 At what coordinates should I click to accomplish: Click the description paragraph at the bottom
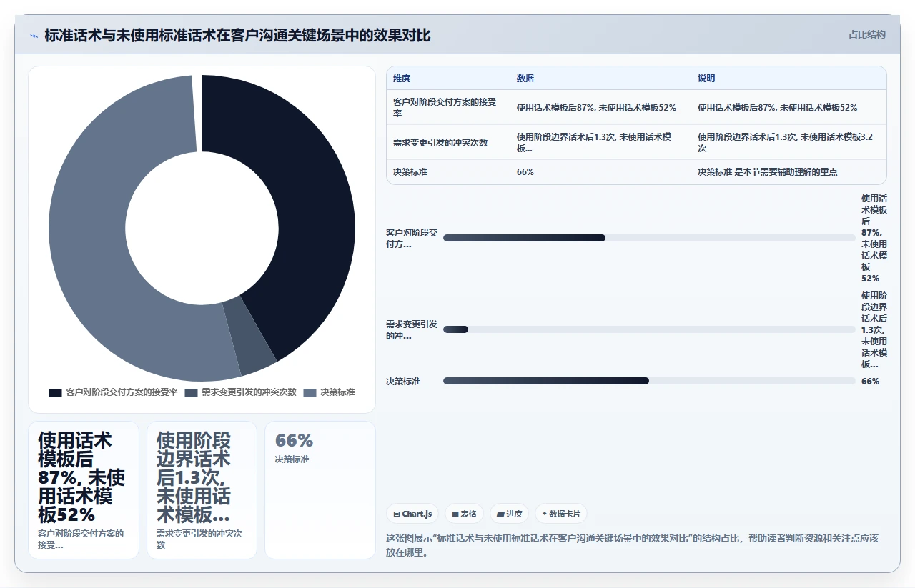pyautogui.click(x=632, y=544)
